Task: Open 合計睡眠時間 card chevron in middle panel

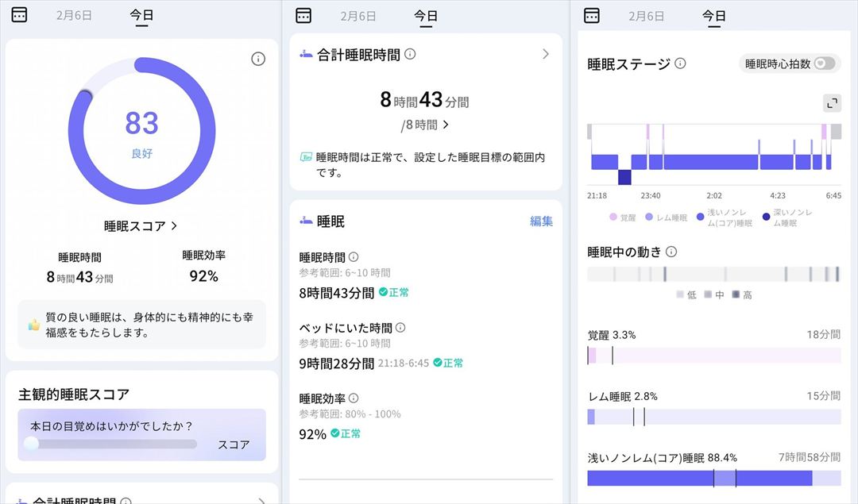Action: (546, 54)
